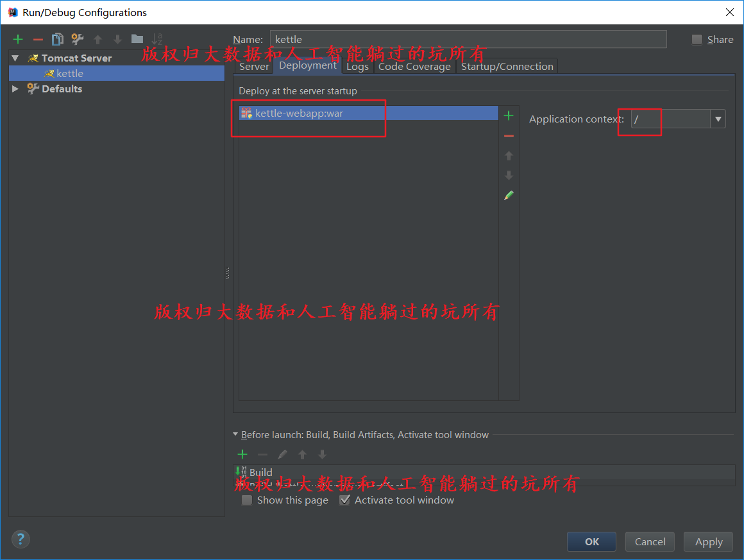
Task: Remove kettle-webapp:war from deployment
Action: (509, 136)
